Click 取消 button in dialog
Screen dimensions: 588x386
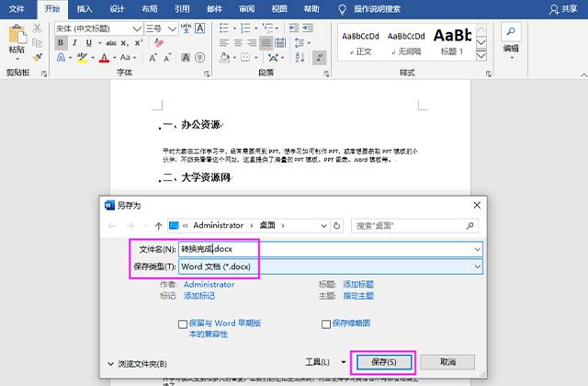coord(447,362)
